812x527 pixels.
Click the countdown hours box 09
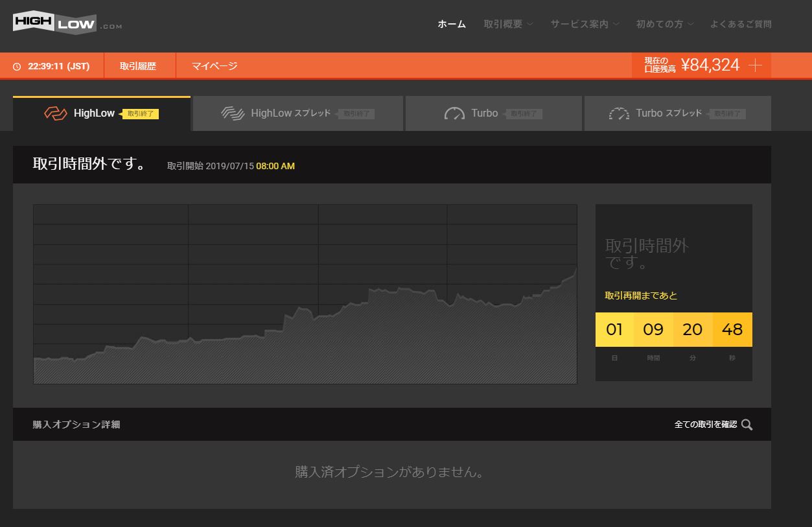tap(653, 329)
